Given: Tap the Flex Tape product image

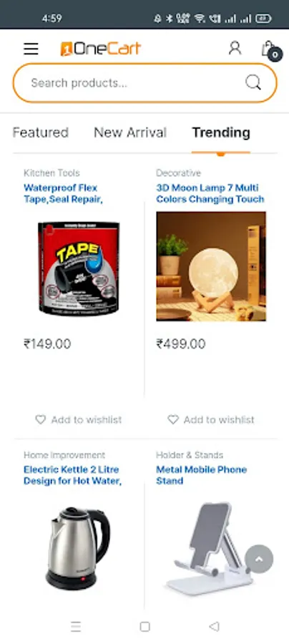Looking at the screenshot, I should pyautogui.click(x=79, y=269).
